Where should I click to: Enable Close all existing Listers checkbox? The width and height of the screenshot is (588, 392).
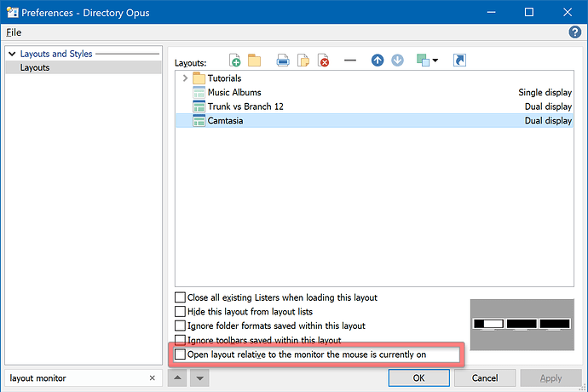[x=180, y=297]
